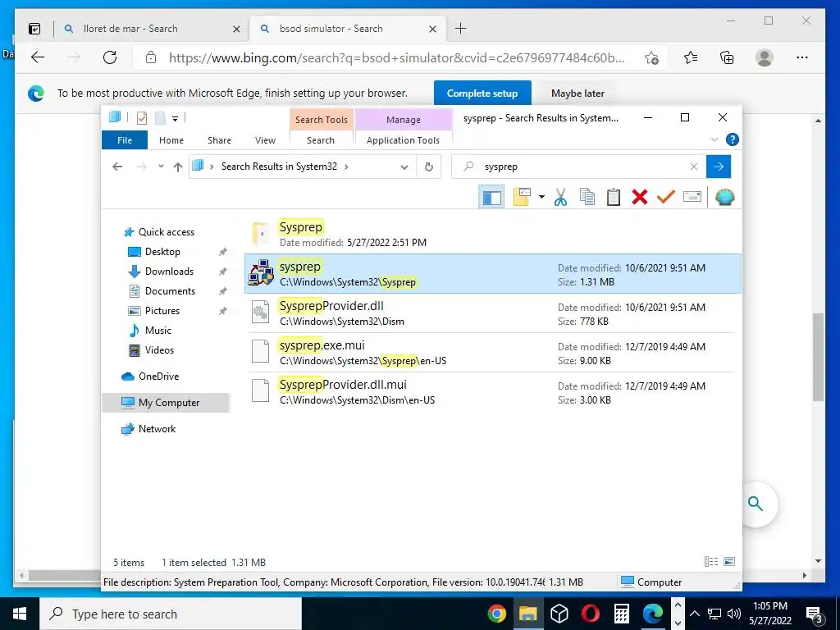The image size is (840, 630).
Task: Open the File menu in Explorer
Action: point(125,139)
